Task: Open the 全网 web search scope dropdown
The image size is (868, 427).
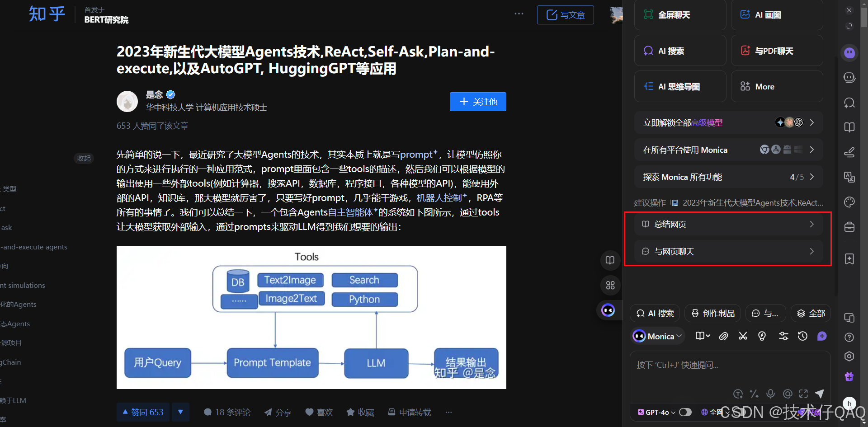Action: 714,412
